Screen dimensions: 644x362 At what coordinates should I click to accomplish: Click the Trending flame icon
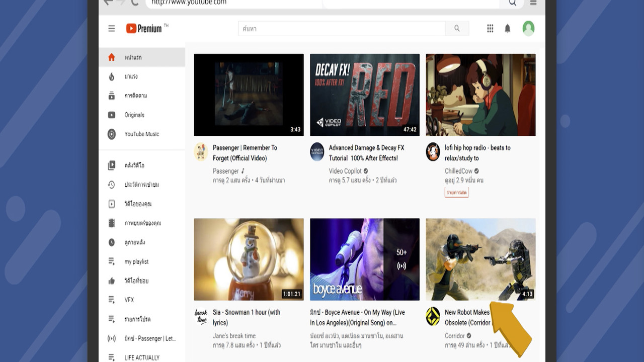point(112,76)
